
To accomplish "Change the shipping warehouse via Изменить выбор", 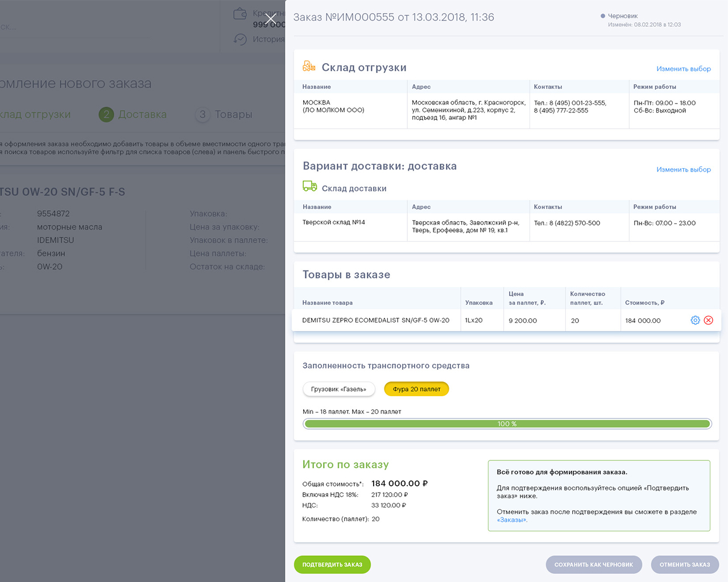I will click(x=684, y=69).
